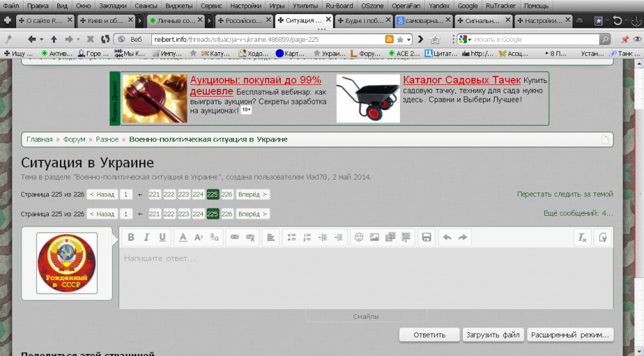Apply italic formatting in reply editor
The image size is (644, 356).
point(146,238)
